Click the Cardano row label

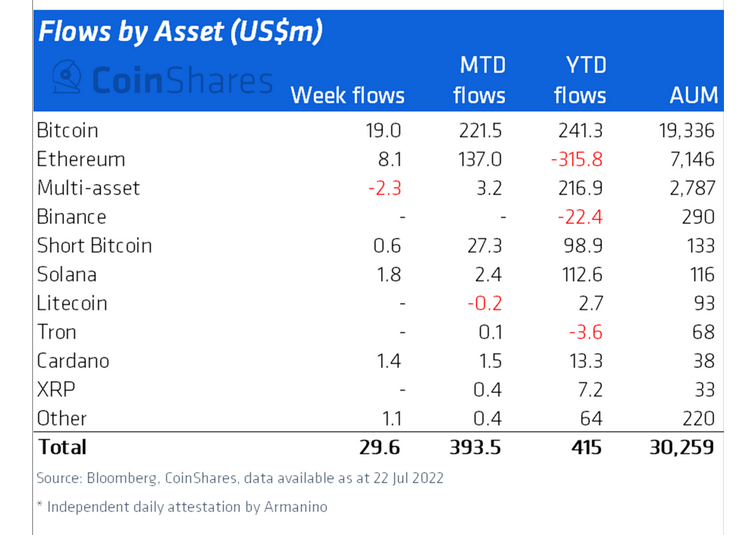(x=73, y=361)
